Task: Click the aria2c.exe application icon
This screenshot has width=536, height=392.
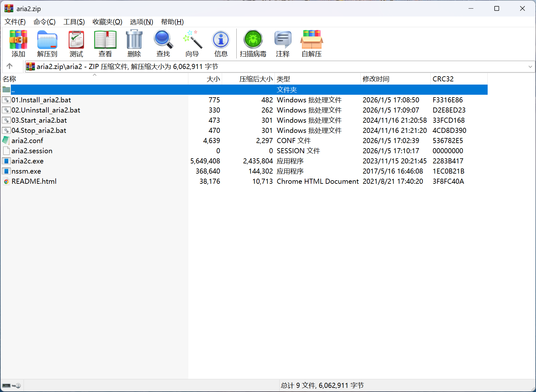Action: pos(6,161)
